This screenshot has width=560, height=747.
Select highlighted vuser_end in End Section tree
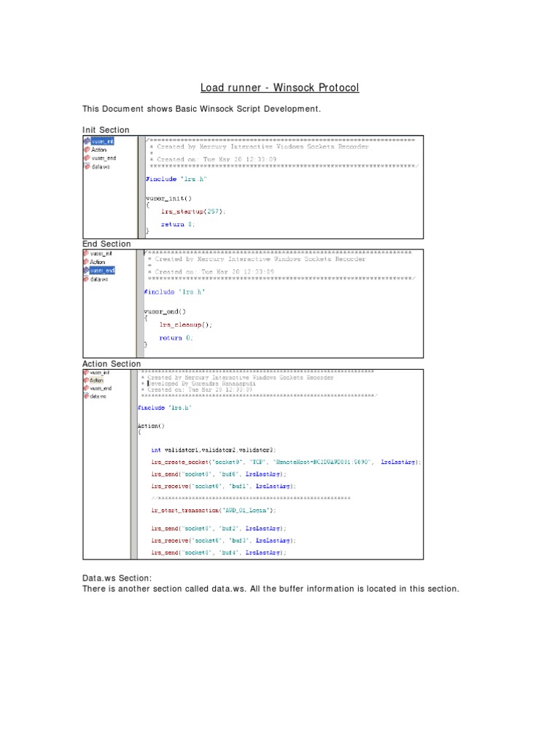click(102, 271)
